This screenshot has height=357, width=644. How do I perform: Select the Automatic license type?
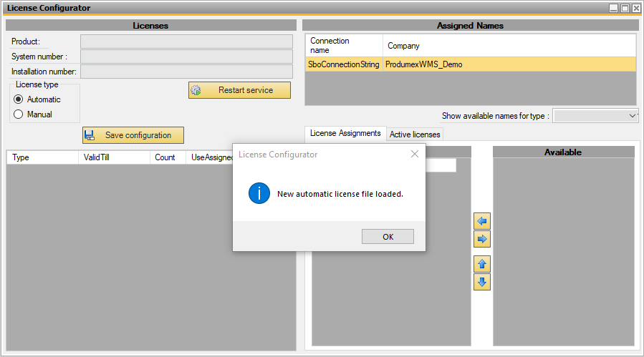tap(19, 99)
